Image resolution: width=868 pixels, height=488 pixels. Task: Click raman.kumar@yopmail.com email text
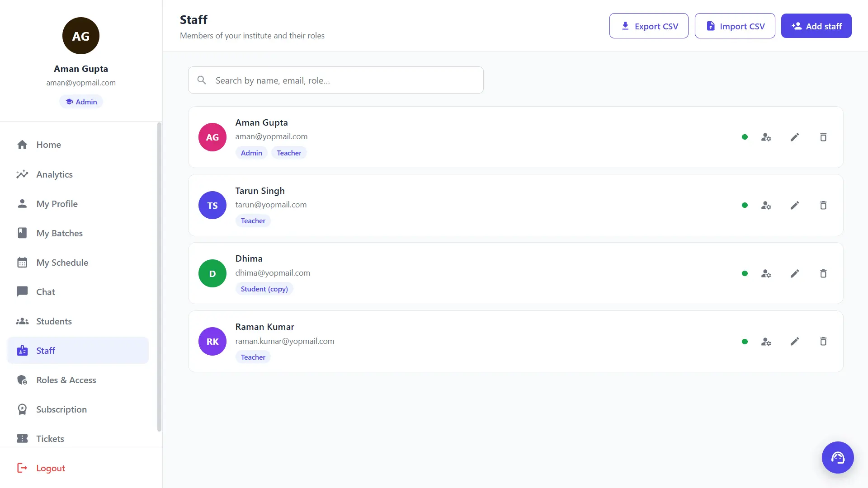click(x=285, y=341)
